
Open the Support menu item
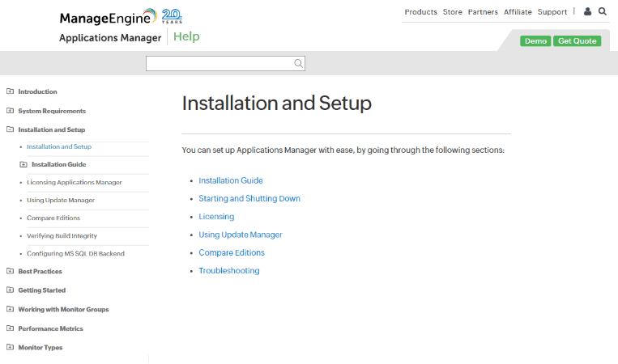pos(552,12)
